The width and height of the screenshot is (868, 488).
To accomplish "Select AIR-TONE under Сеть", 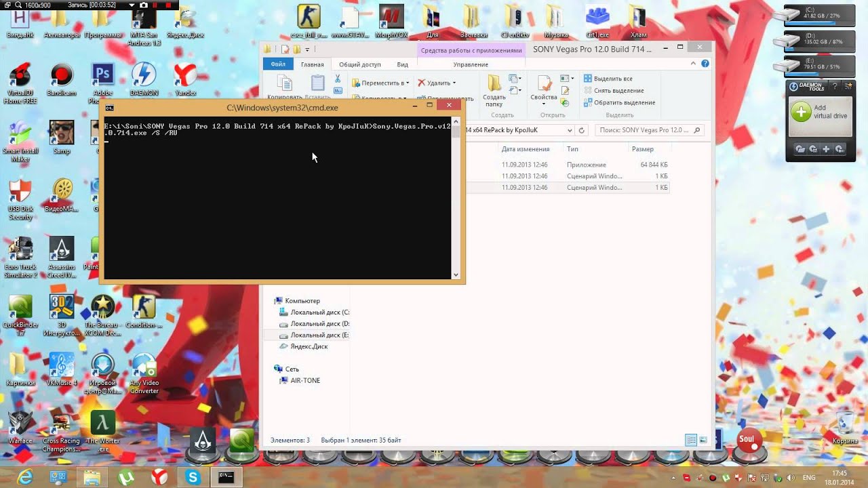I will pyautogui.click(x=300, y=380).
